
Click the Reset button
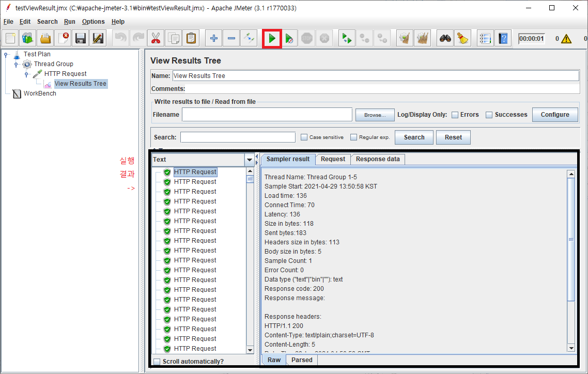click(453, 137)
